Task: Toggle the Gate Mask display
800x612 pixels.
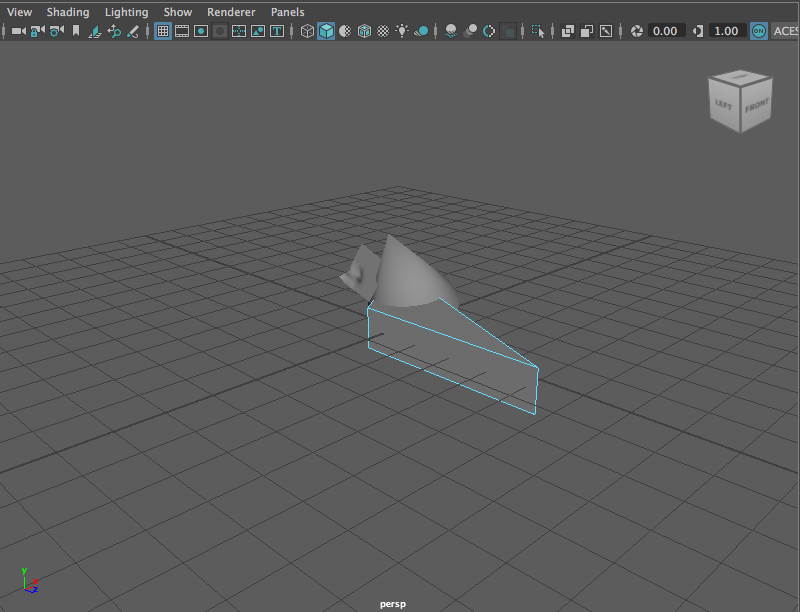Action: (x=220, y=31)
